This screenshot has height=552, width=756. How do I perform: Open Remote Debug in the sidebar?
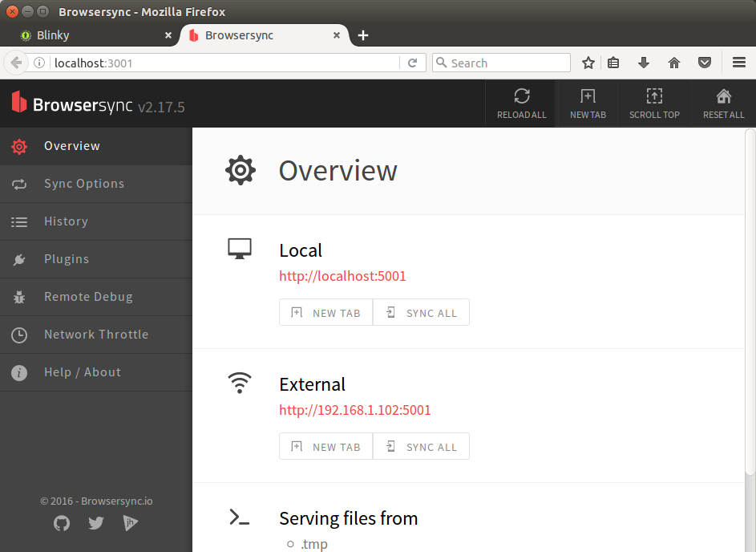(96, 297)
